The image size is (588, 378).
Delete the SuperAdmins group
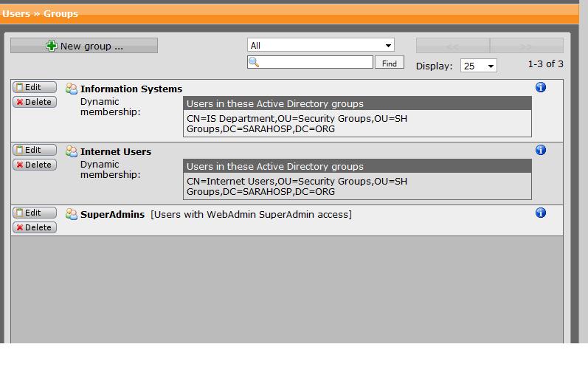point(35,227)
